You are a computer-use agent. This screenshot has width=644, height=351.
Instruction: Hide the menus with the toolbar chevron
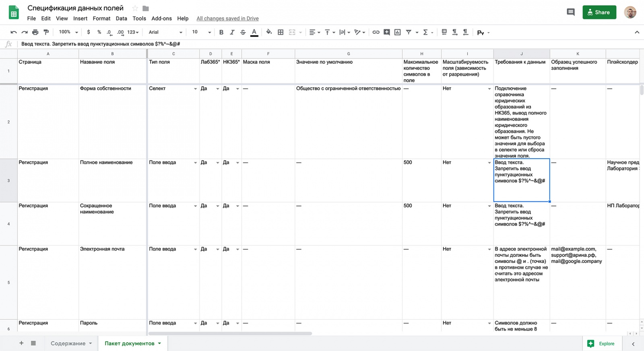637,32
